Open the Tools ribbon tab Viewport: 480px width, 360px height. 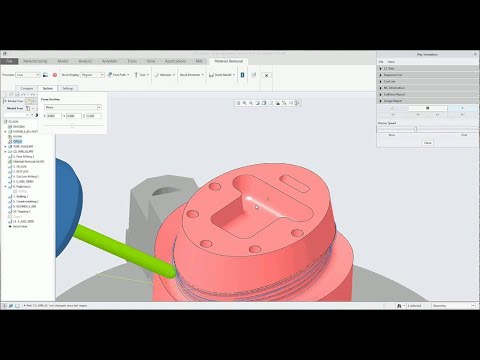click(x=132, y=61)
